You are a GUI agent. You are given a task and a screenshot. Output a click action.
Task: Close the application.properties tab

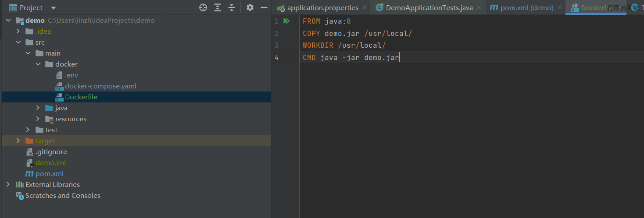[365, 8]
